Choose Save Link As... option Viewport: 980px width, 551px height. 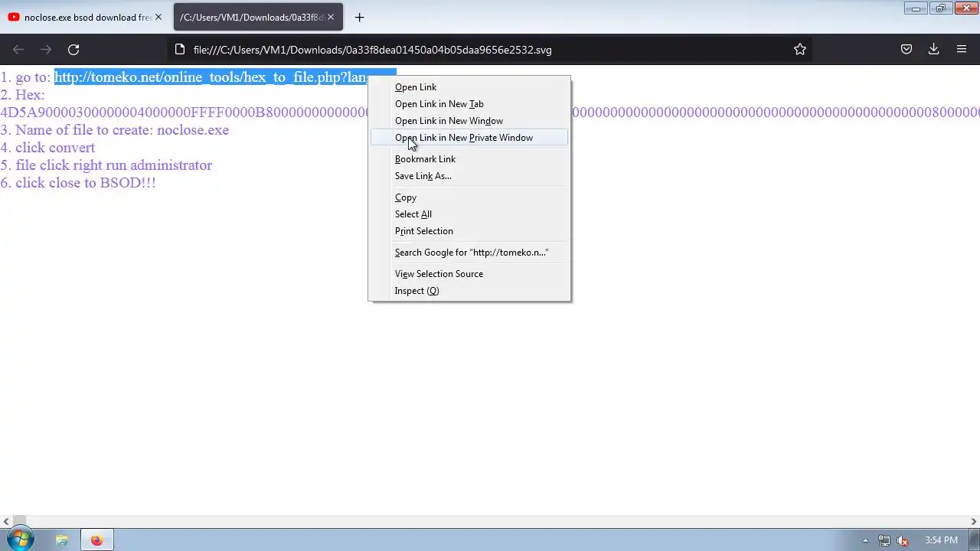(x=469, y=176)
